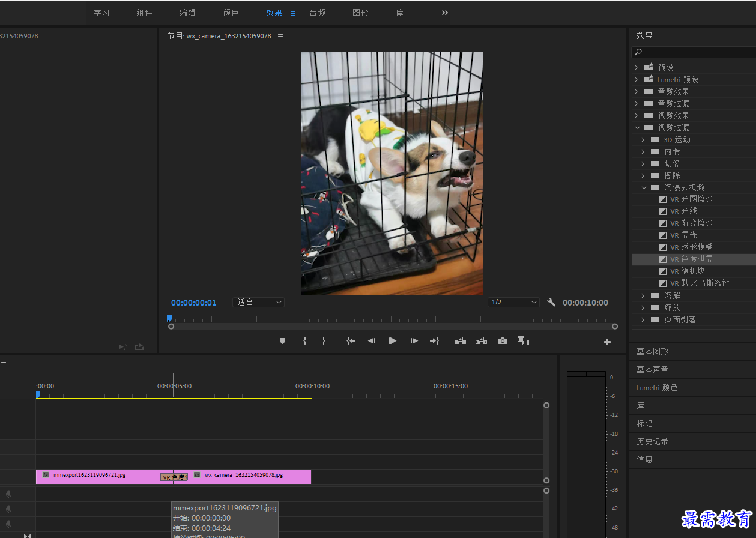The height and width of the screenshot is (538, 756).
Task: Step forward one frame
Action: pyautogui.click(x=414, y=341)
